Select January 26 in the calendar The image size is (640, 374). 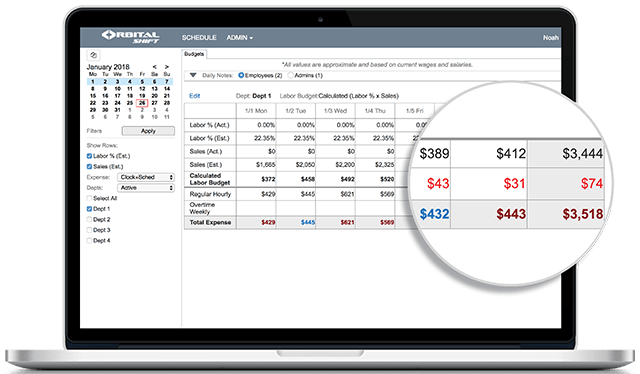click(x=142, y=103)
